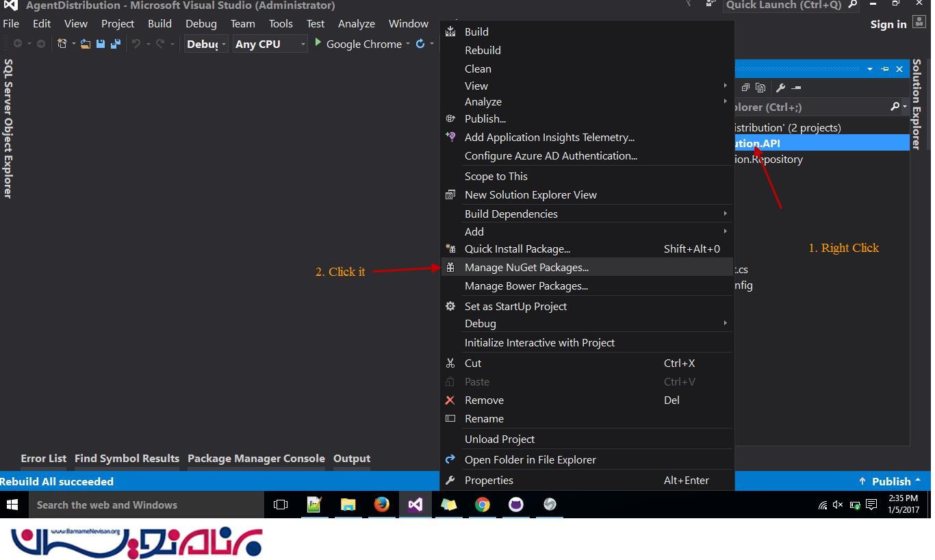
Task: Click the Save All toolbar icon
Action: [116, 44]
